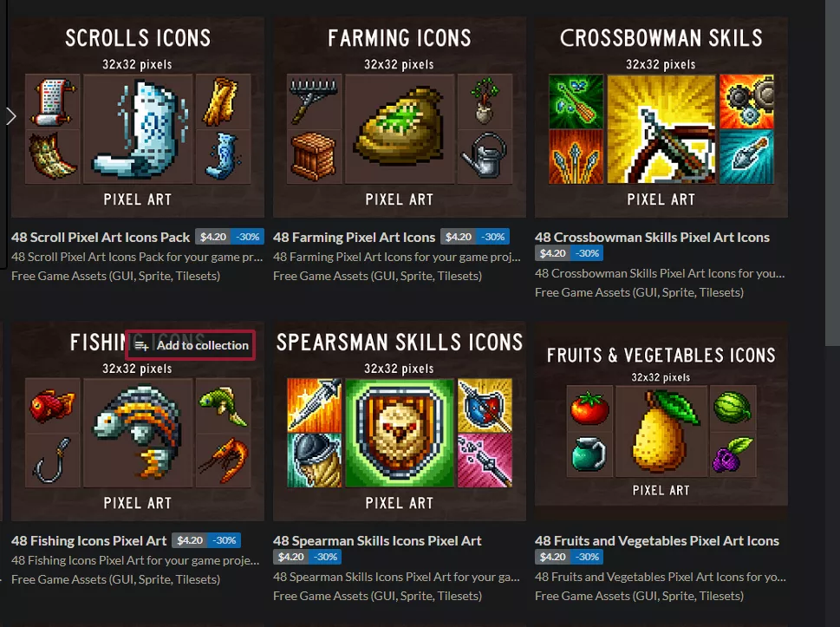Click the red fish icon

(53, 406)
